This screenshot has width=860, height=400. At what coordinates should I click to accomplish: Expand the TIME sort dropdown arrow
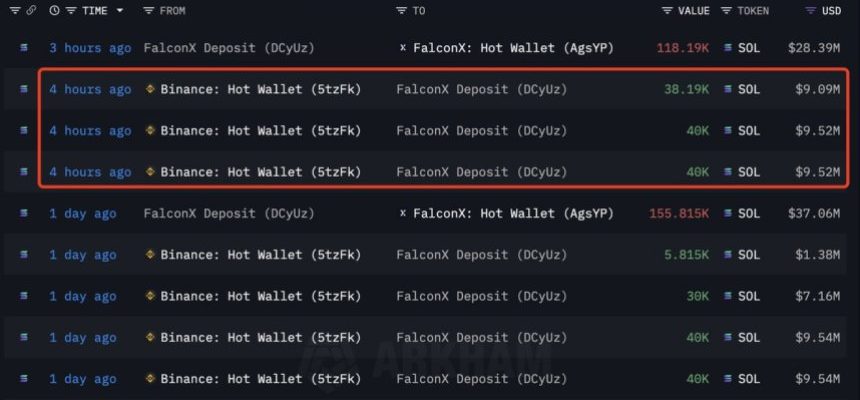[x=120, y=10]
